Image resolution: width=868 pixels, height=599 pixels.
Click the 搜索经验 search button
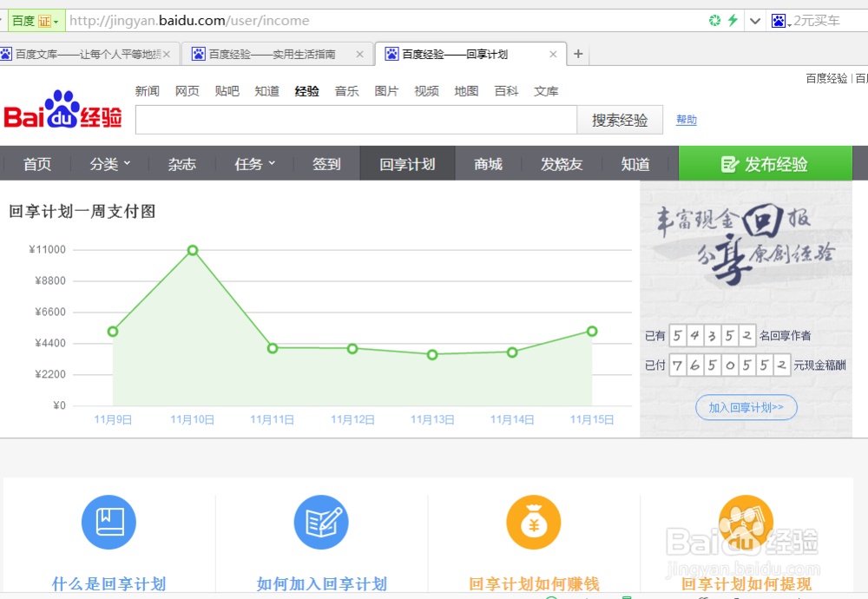coord(620,120)
